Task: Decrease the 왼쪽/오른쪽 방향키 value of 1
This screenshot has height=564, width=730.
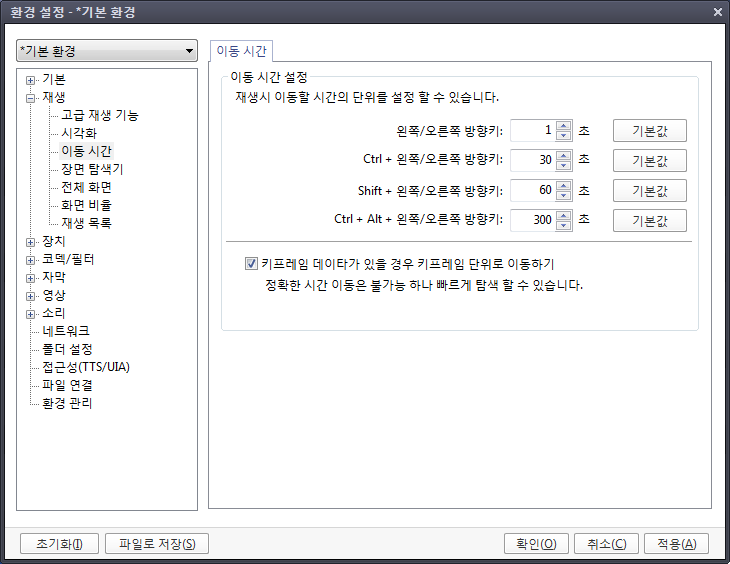Action: coord(563,136)
